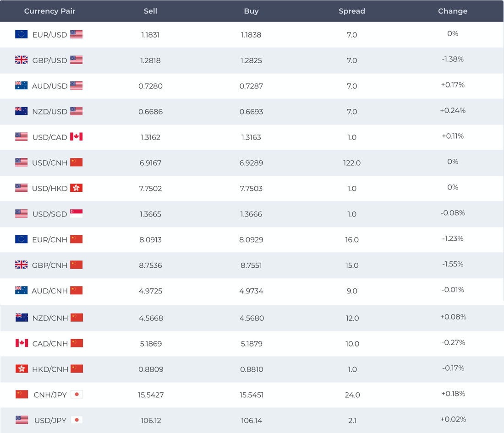Image resolution: width=504 pixels, height=433 pixels.
Task: Click the Buy column header
Action: click(251, 11)
